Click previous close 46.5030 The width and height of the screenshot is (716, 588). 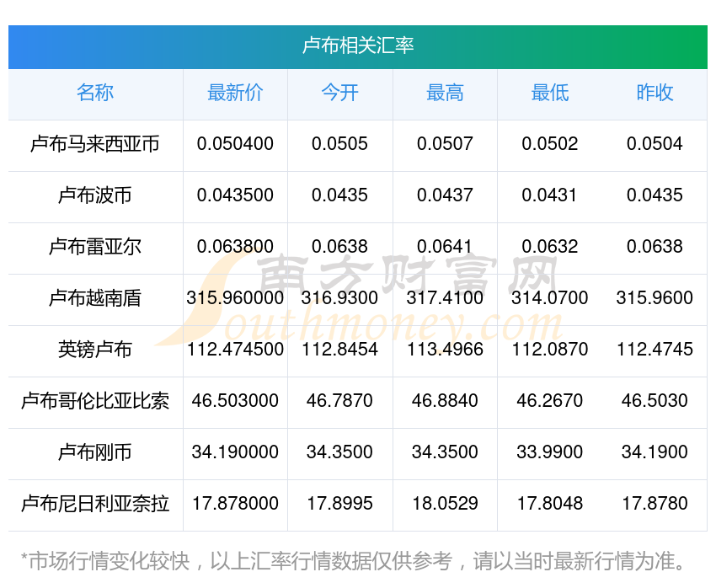tap(655, 401)
